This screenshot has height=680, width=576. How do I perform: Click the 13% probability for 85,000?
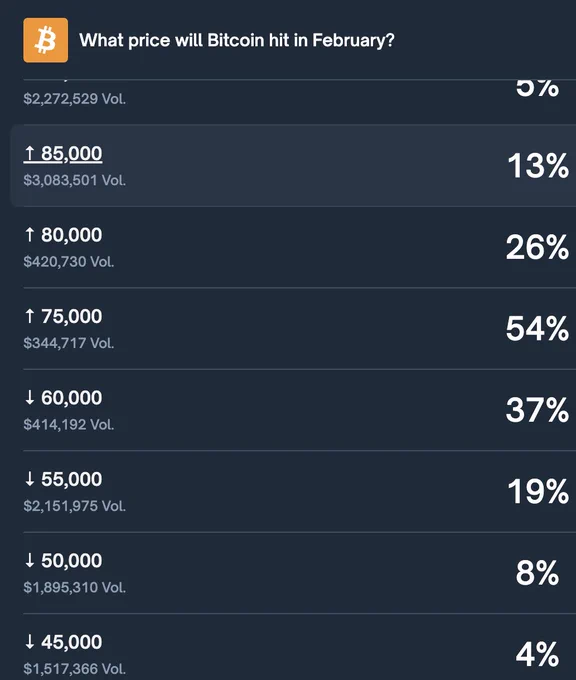tap(538, 166)
